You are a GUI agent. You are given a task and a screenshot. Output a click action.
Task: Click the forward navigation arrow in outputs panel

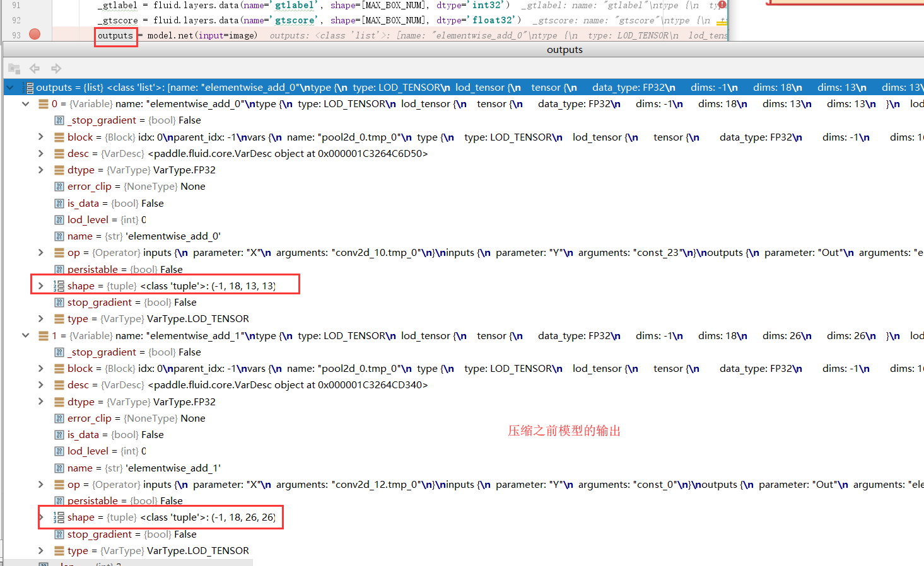(56, 68)
